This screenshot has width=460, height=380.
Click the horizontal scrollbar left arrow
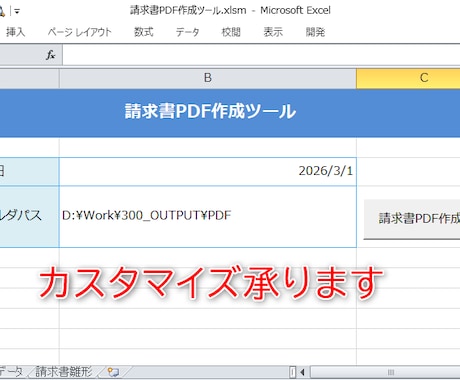tap(303, 372)
